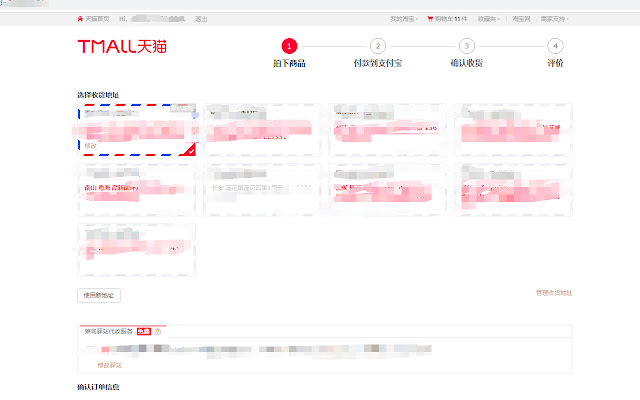This screenshot has height=400, width=640.
Task: Select the 菜鸟驿站代收服务 tab
Action: point(122,331)
